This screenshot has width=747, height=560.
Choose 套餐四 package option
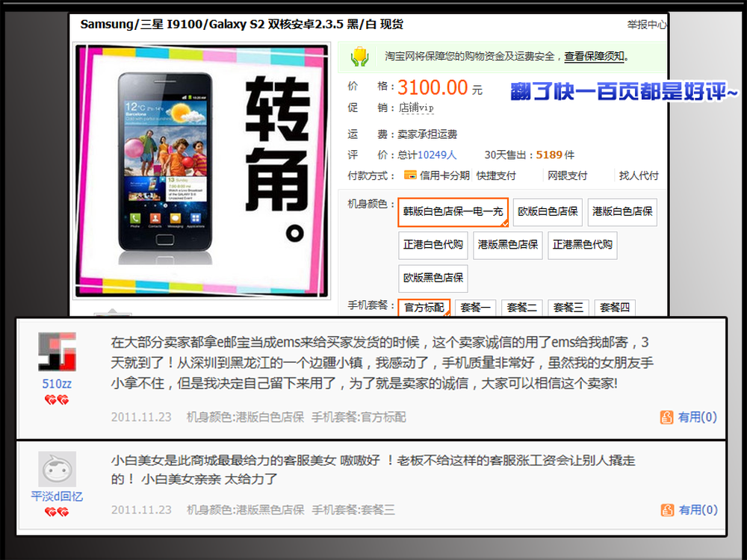pos(615,308)
